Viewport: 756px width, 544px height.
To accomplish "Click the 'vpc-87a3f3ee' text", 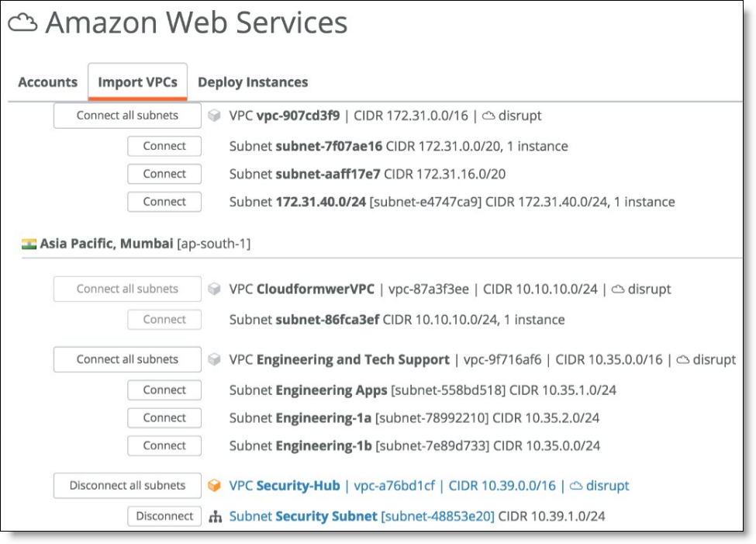I will (429, 289).
